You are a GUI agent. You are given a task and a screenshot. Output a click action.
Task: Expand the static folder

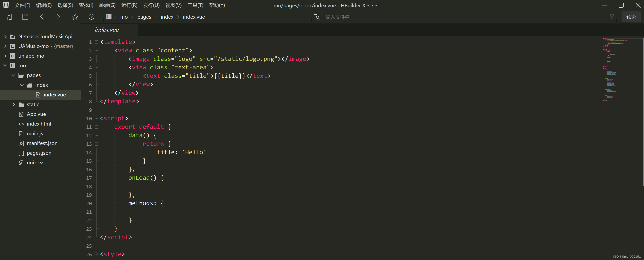tap(14, 104)
